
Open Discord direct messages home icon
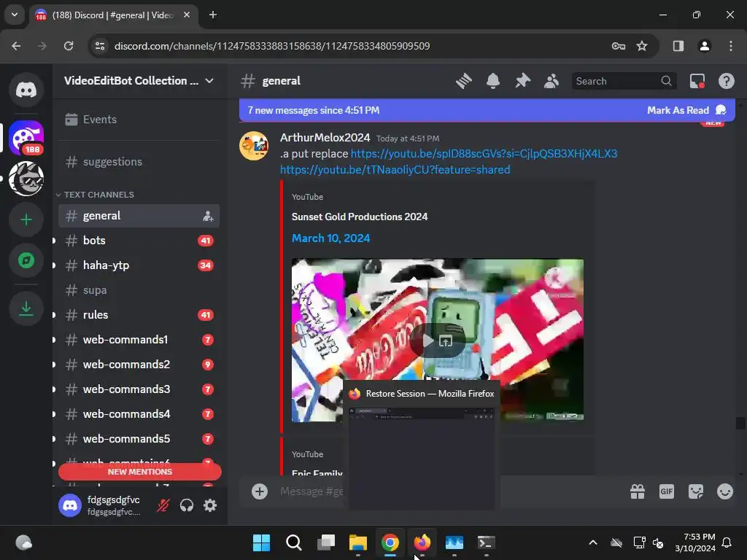pyautogui.click(x=26, y=90)
